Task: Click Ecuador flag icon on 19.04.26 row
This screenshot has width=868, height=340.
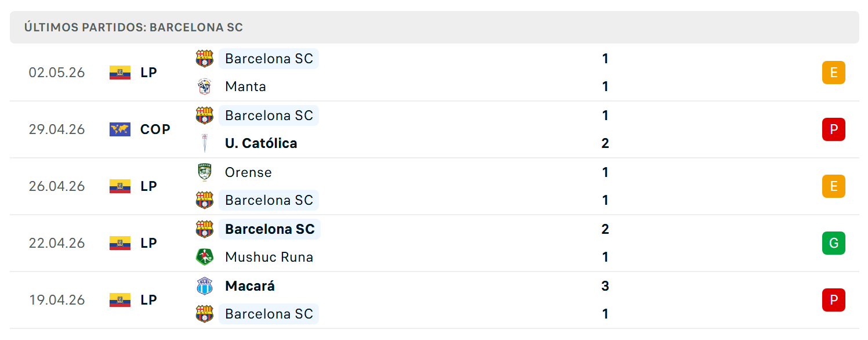Action: (x=120, y=300)
